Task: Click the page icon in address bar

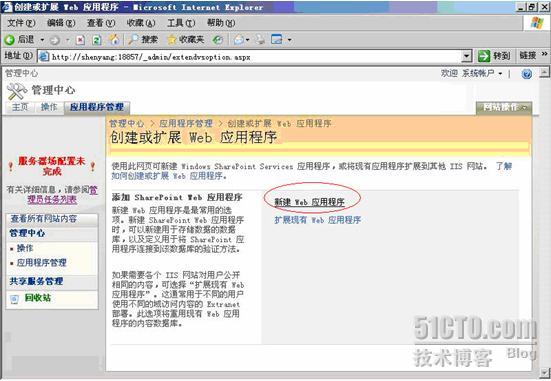Action: (x=44, y=57)
